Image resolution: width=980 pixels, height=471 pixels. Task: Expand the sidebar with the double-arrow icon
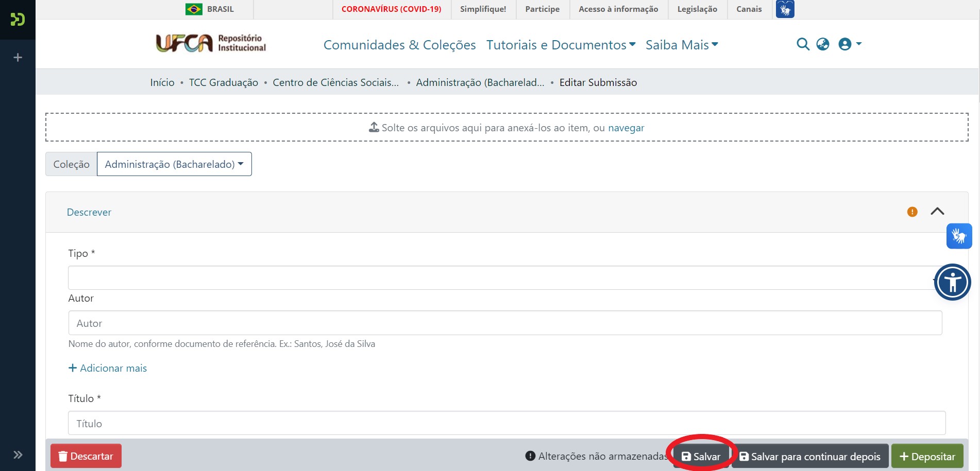pos(18,454)
